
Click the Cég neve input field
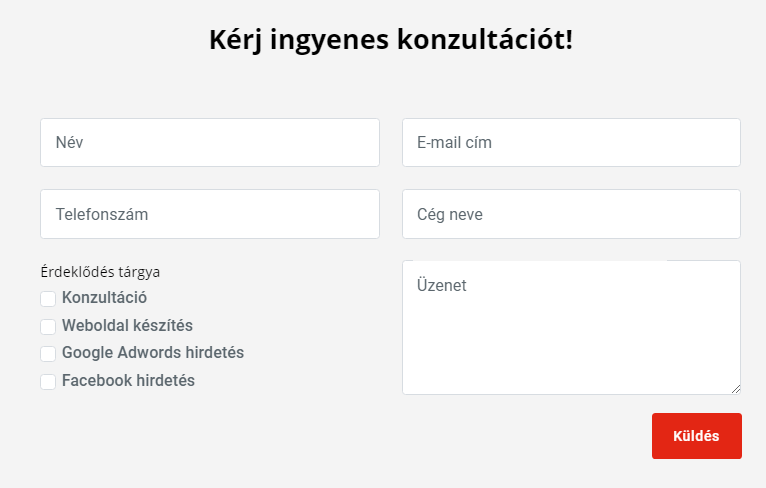point(571,214)
